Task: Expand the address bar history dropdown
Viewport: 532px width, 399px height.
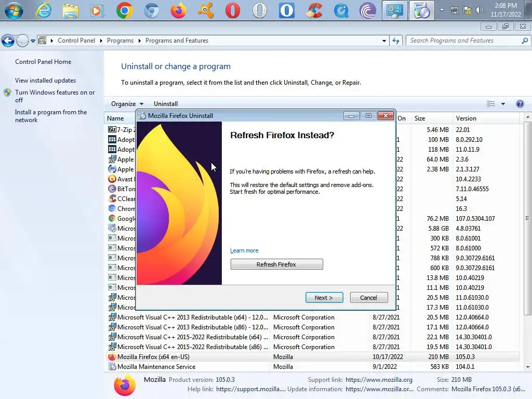Action: point(384,41)
